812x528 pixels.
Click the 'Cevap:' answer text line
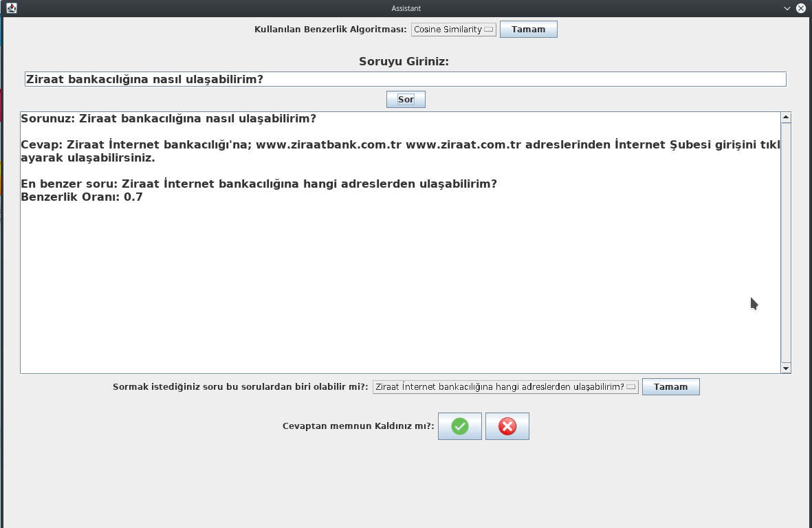(400, 144)
